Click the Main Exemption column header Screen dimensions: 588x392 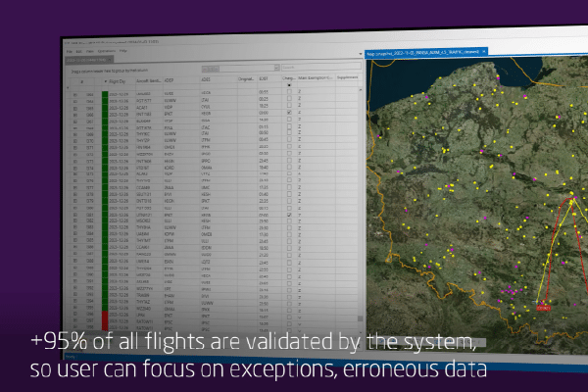[315, 76]
